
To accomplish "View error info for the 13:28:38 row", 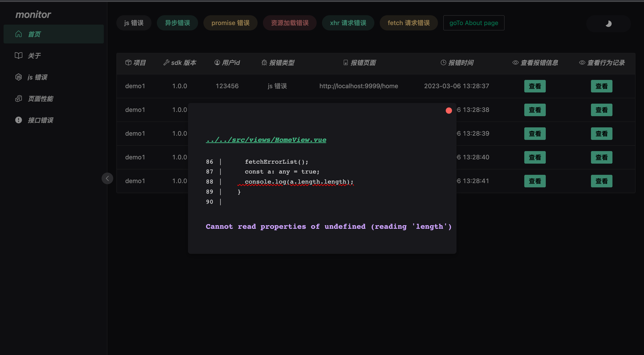I will (535, 110).
